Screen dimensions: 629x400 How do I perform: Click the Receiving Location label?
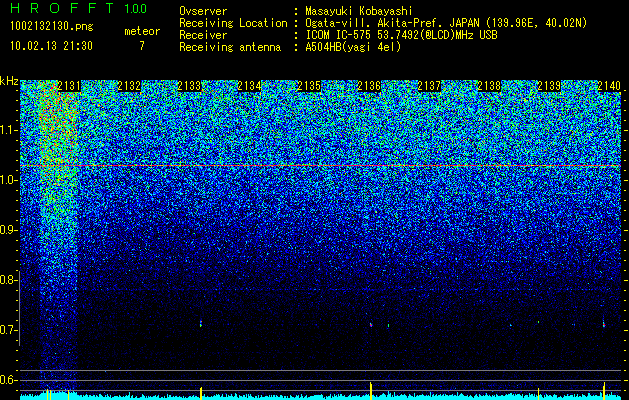(x=233, y=23)
